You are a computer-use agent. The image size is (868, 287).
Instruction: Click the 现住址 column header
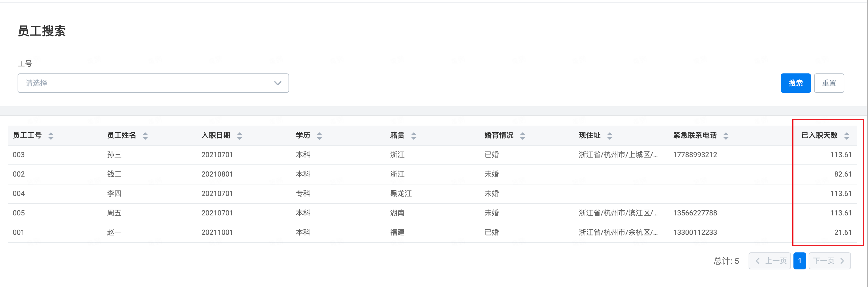[590, 136]
